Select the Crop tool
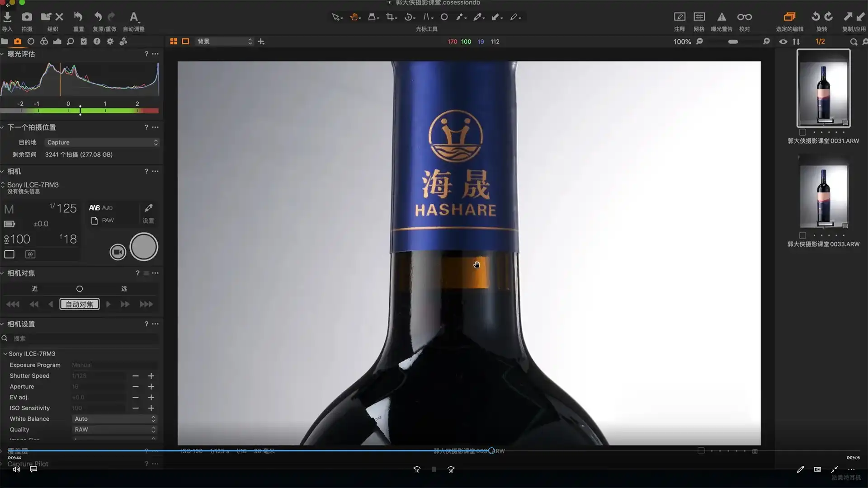 coord(391,17)
